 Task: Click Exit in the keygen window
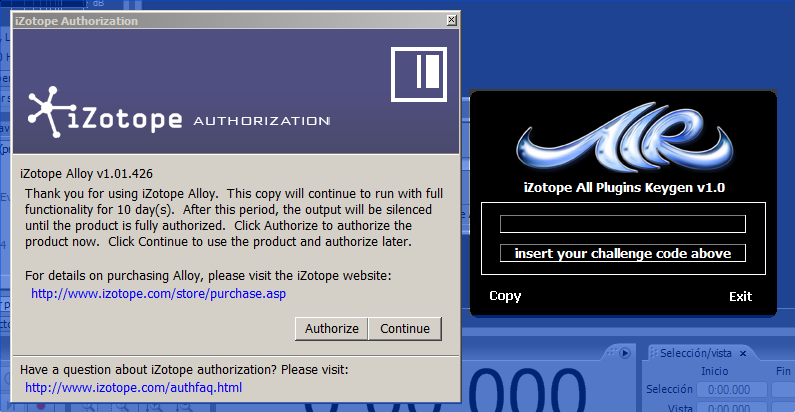(740, 296)
